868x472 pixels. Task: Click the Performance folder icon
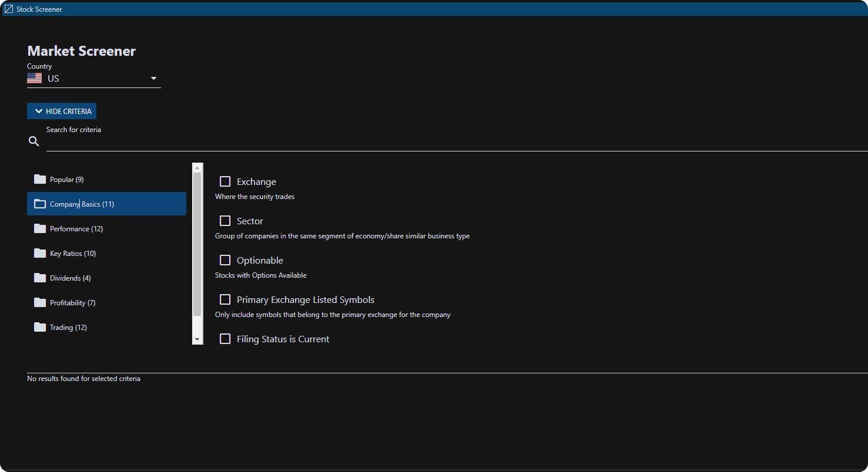coord(40,228)
